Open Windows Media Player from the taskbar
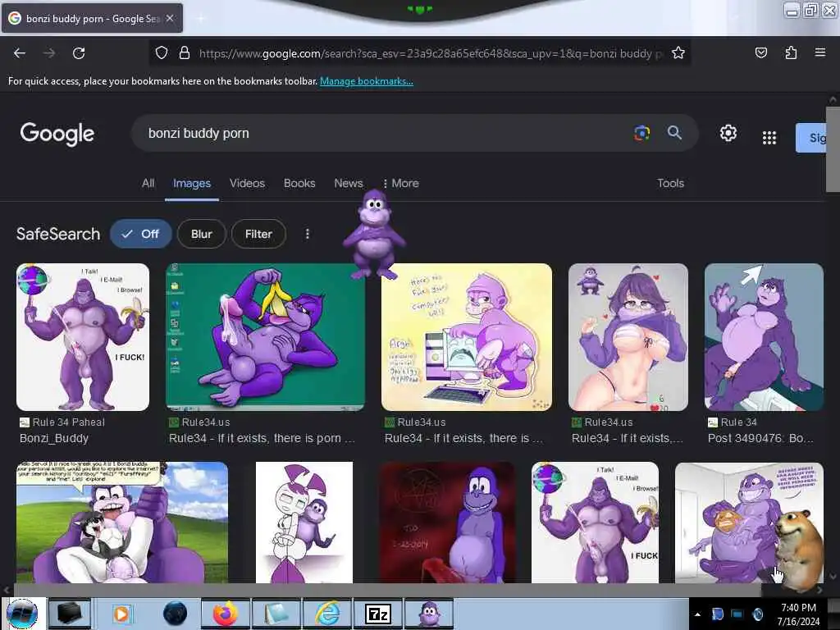The width and height of the screenshot is (840, 630). (x=121, y=614)
